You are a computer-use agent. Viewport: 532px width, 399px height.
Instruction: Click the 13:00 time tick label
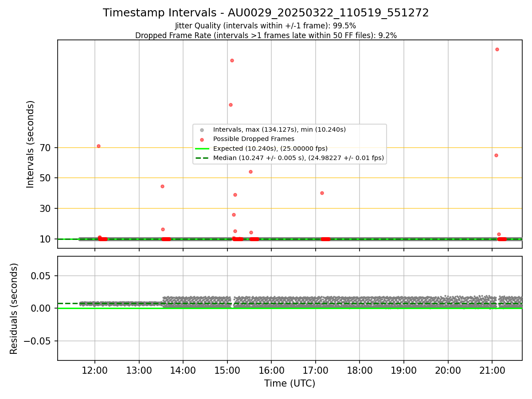pos(139,370)
